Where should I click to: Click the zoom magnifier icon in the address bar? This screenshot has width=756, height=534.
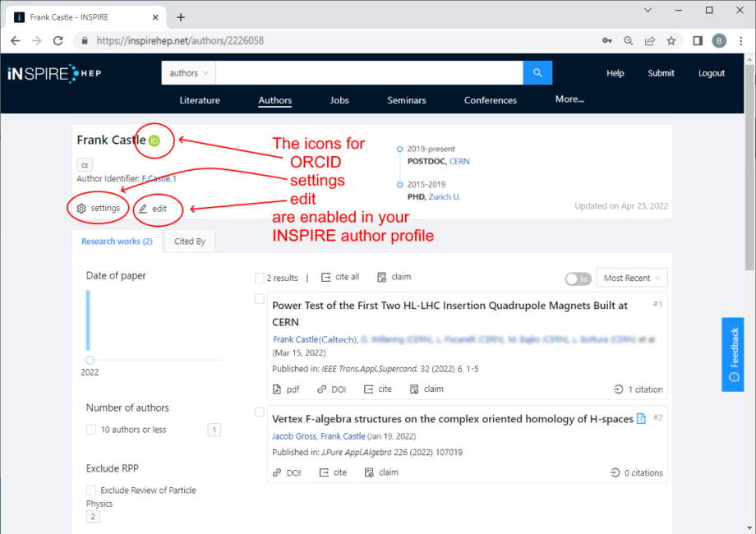[629, 41]
